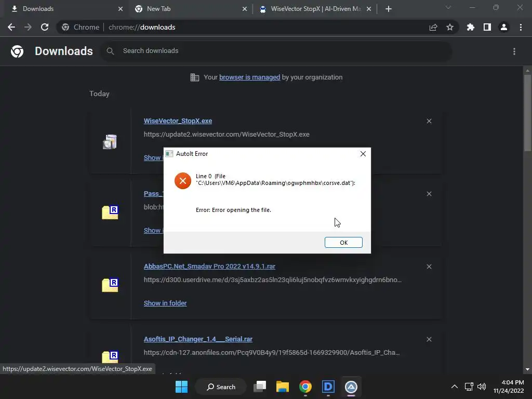
Task: Open taskbar Search
Action: pos(221,387)
